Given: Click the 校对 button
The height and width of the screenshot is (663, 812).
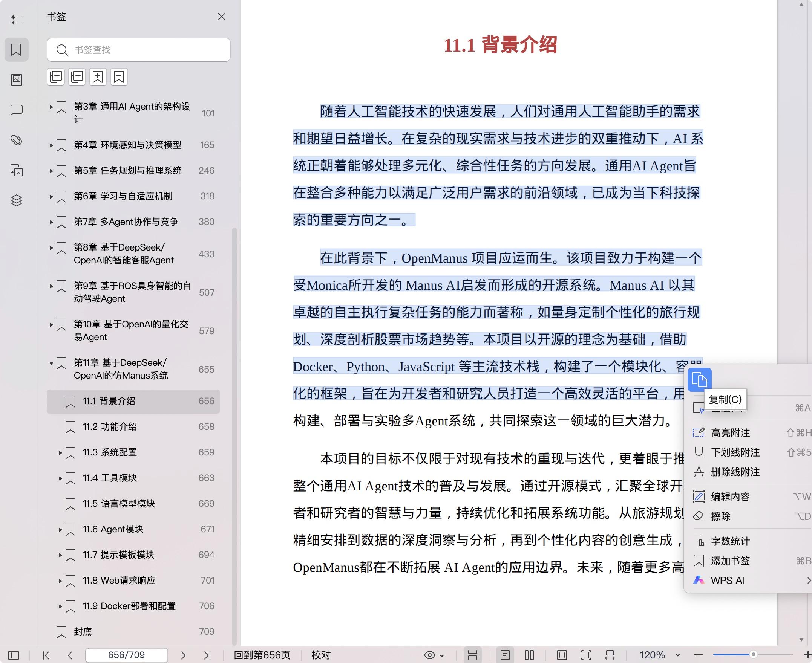Looking at the screenshot, I should [x=321, y=655].
